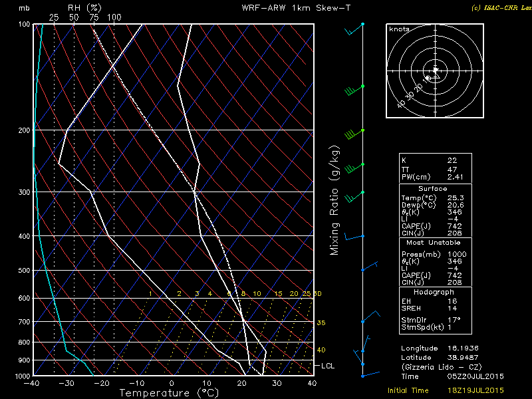
Task: Click the surface Temp value 25.3
Action: [x=456, y=198]
